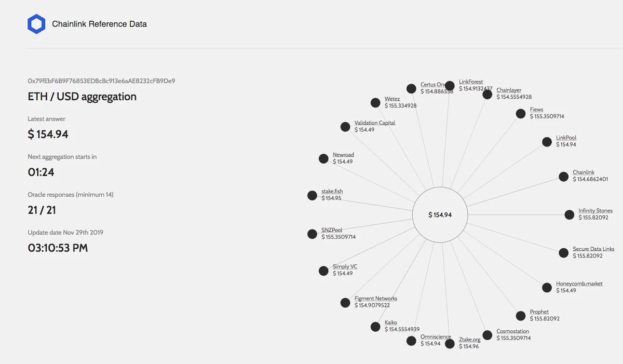Open the Figment Networks link

point(376,299)
